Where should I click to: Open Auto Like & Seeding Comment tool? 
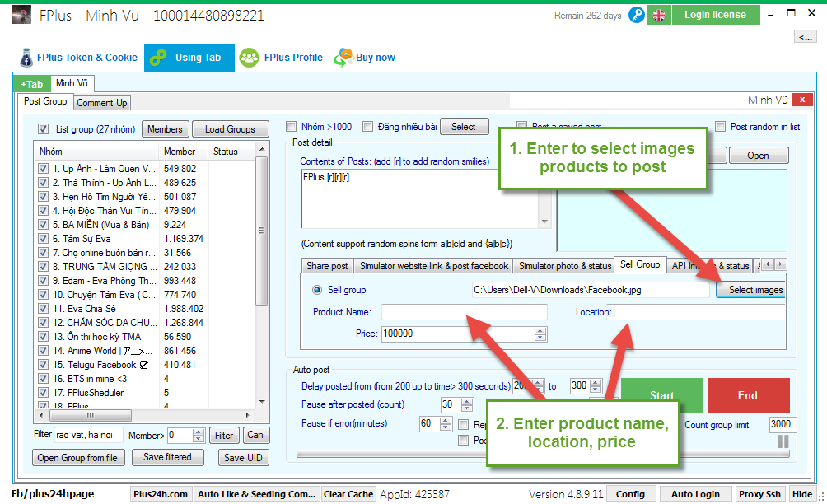coord(256,494)
